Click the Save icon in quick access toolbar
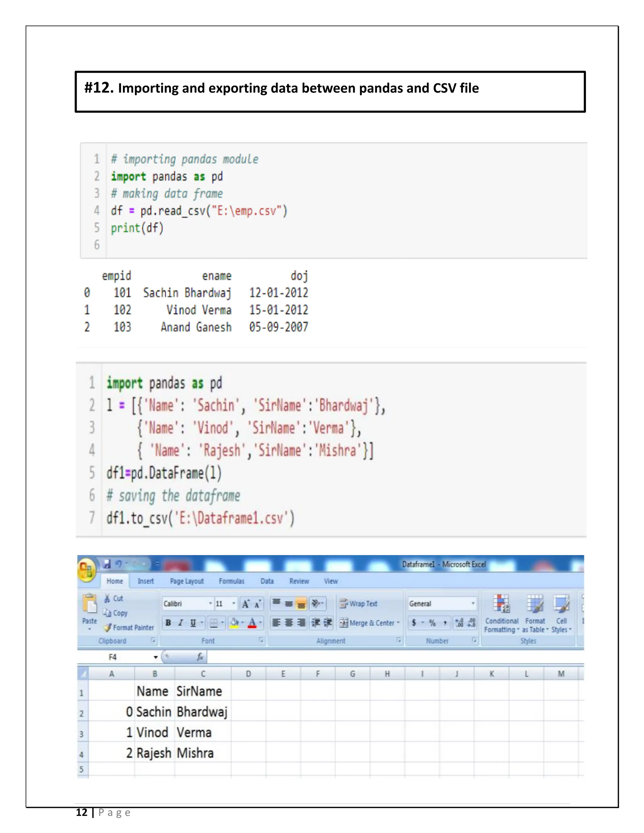644x833 pixels. click(107, 564)
